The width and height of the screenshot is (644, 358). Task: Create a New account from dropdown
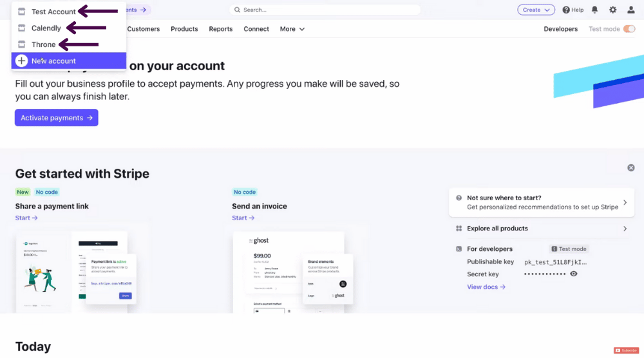coord(69,61)
